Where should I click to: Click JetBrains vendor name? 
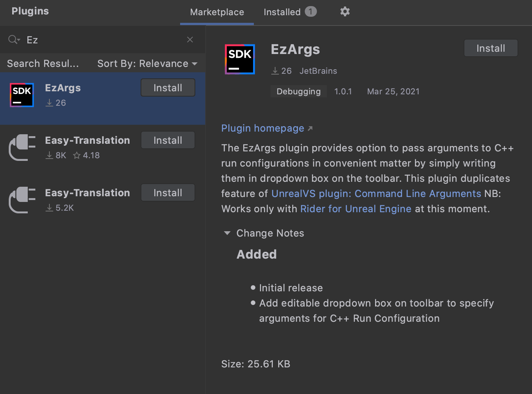pos(318,71)
